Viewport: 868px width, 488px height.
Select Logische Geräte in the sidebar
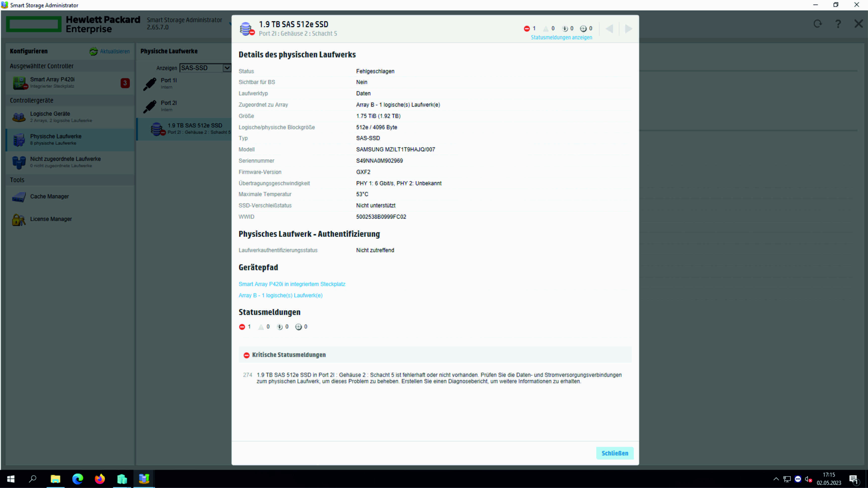50,114
